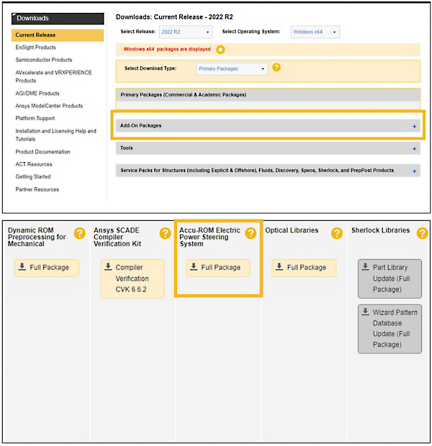This screenshot has width=432, height=446.
Task: Expand the Add-On Packages section
Action: pos(268,126)
